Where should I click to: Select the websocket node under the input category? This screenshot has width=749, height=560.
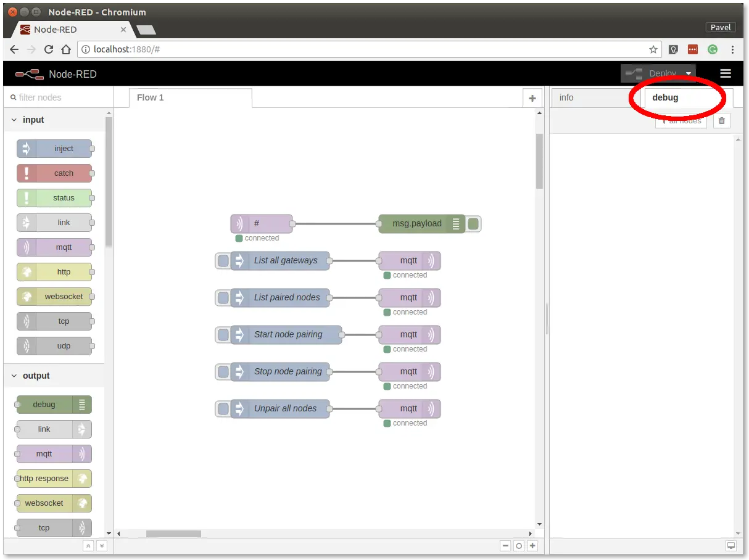tap(54, 297)
